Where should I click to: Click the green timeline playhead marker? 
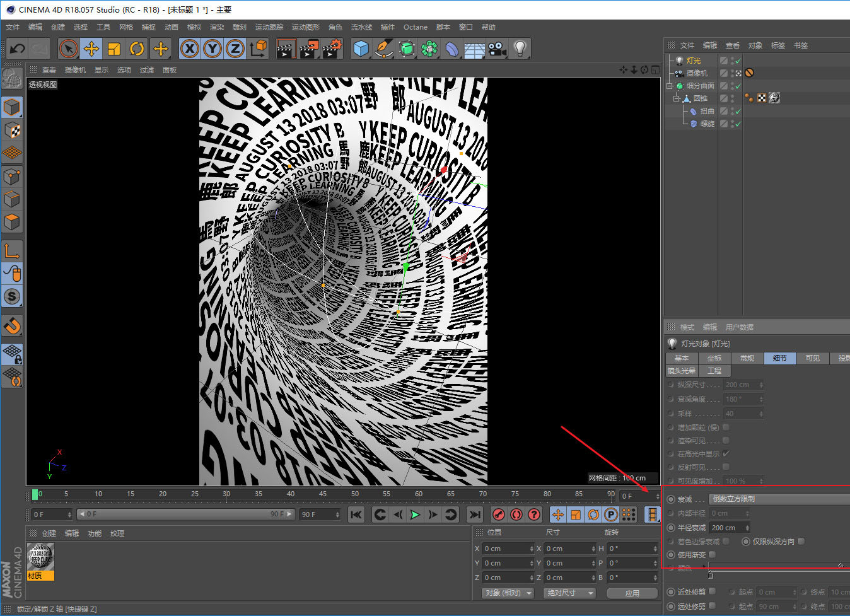(35, 494)
